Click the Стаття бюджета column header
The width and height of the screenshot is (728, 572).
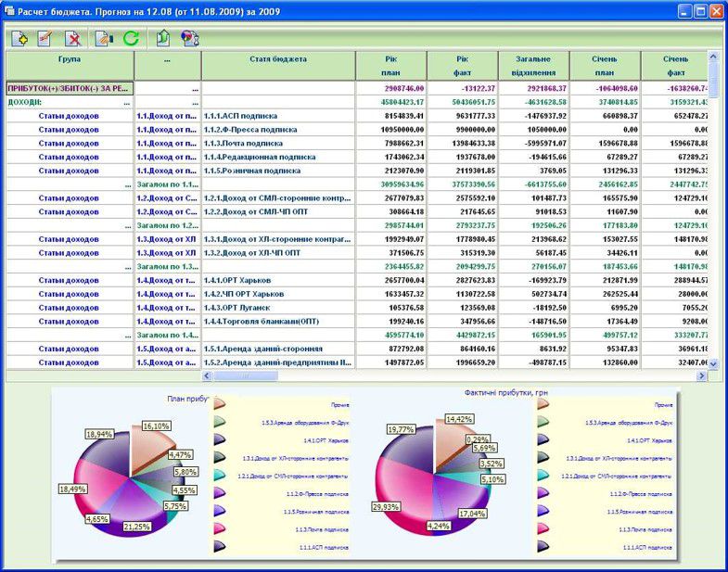tap(278, 60)
